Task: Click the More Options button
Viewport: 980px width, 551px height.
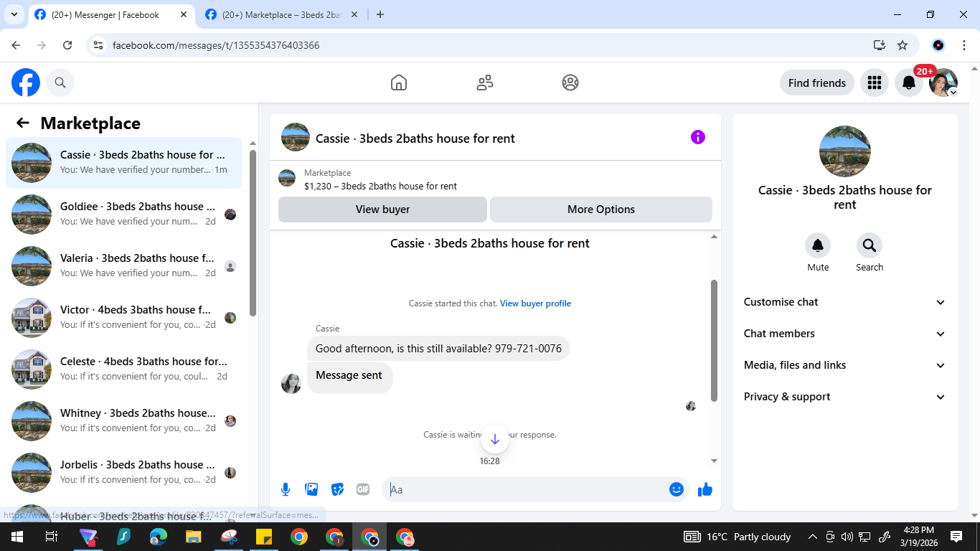Action: [x=601, y=209]
